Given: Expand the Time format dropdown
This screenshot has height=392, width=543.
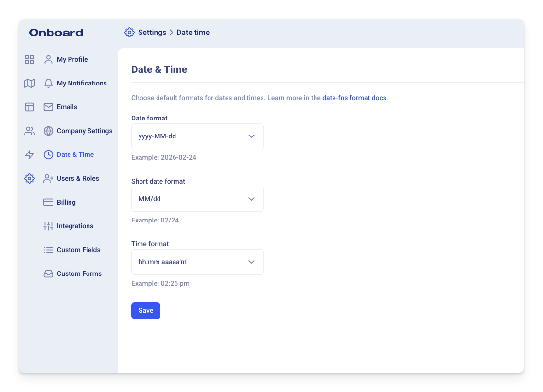Looking at the screenshot, I should [x=197, y=262].
